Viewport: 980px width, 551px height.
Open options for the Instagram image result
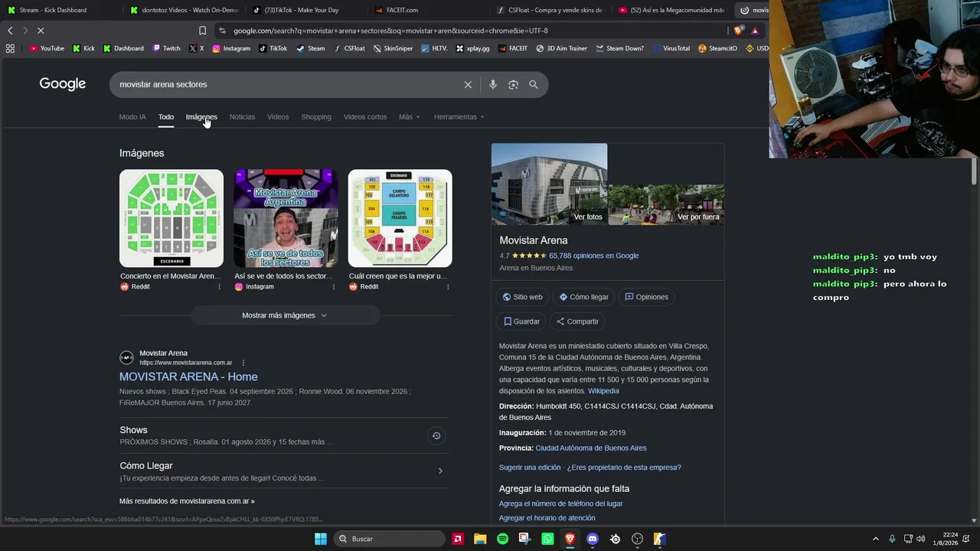tap(333, 287)
